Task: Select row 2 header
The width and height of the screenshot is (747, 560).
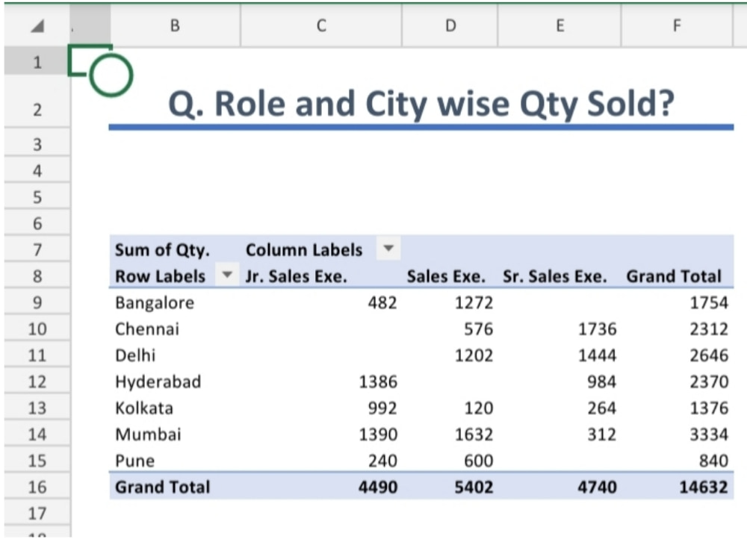Action: point(37,110)
